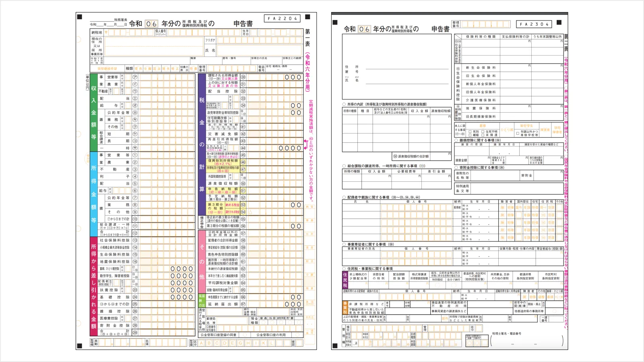Image resolution: width=644 pixels, height=362 pixels.
Task: Tick the 年調以外かつ専修学校等 checkbox
Action: pyautogui.click(x=518, y=133)
